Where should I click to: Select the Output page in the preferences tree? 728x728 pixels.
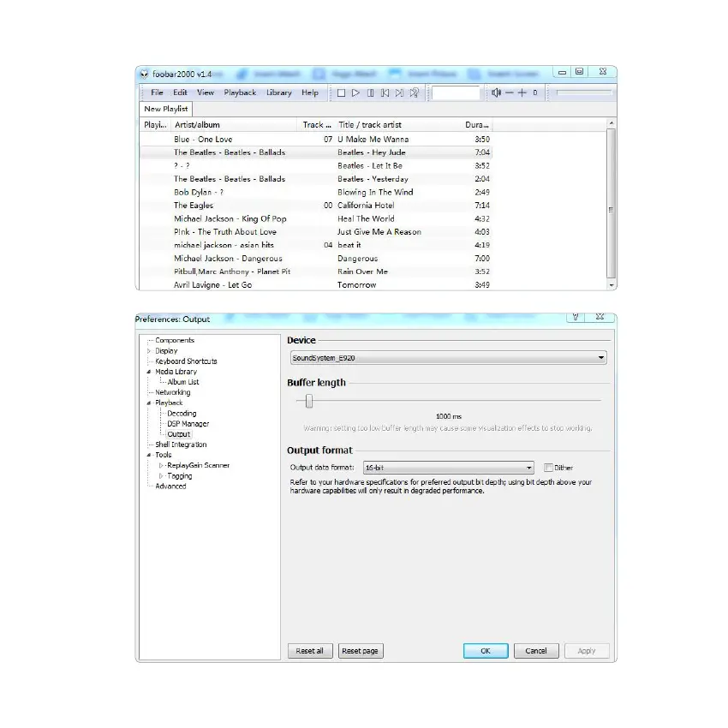(179, 434)
